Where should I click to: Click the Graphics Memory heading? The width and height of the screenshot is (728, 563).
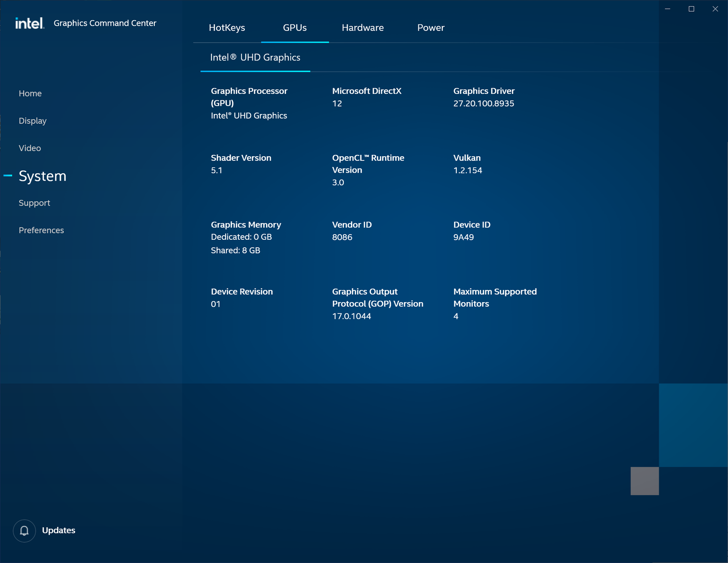pyautogui.click(x=246, y=225)
